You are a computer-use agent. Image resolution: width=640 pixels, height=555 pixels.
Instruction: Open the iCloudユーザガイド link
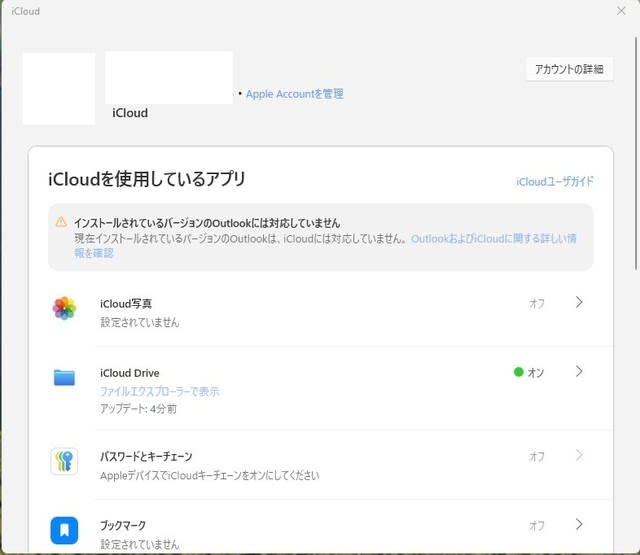pos(555,182)
